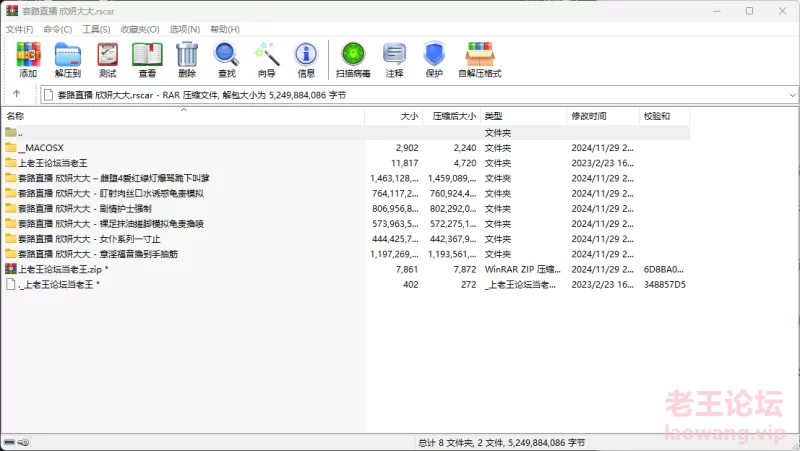The image size is (800, 451).
Task: Click the WinRAR ZIP 压缩... type cell
Action: pos(522,269)
